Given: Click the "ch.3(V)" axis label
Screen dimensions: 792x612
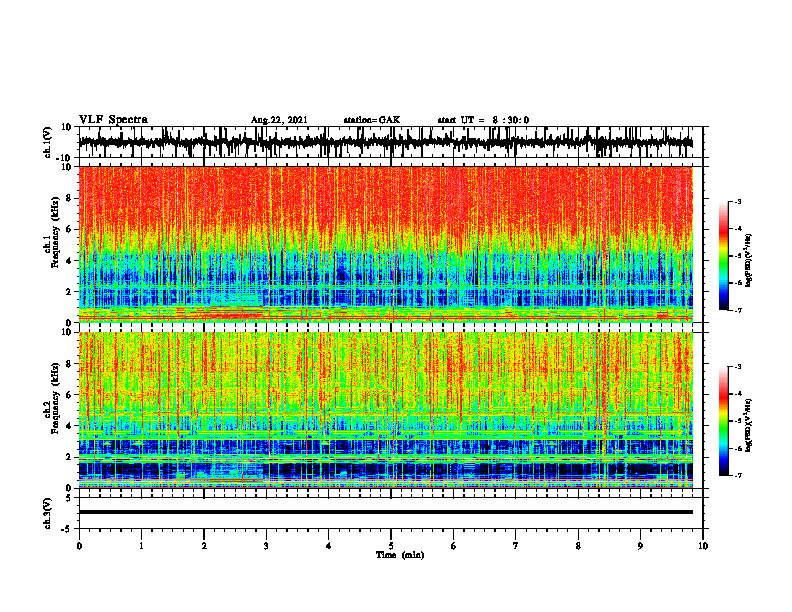Looking at the screenshot, I should click(x=47, y=513).
